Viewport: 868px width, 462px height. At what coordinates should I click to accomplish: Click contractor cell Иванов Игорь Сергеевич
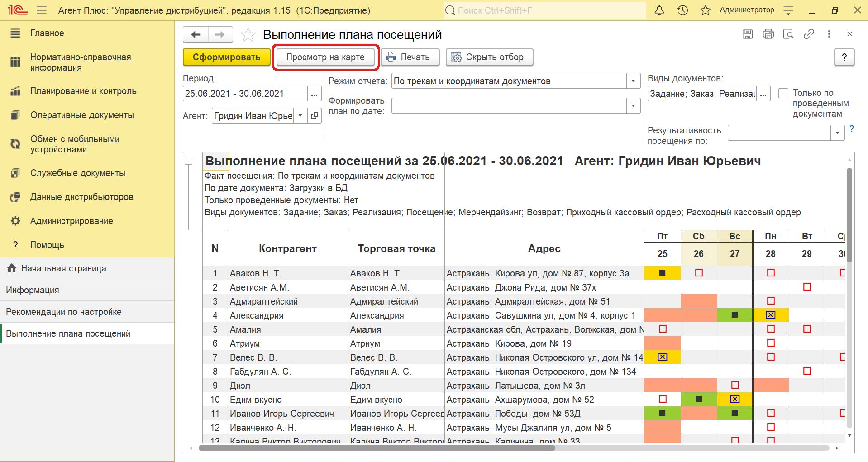click(x=288, y=414)
